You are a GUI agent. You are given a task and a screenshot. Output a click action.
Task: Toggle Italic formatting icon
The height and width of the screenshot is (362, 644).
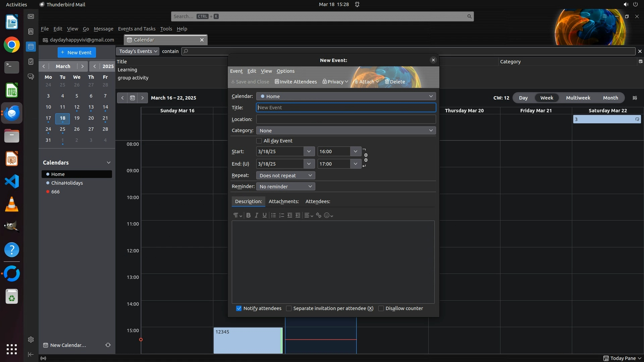(x=256, y=215)
